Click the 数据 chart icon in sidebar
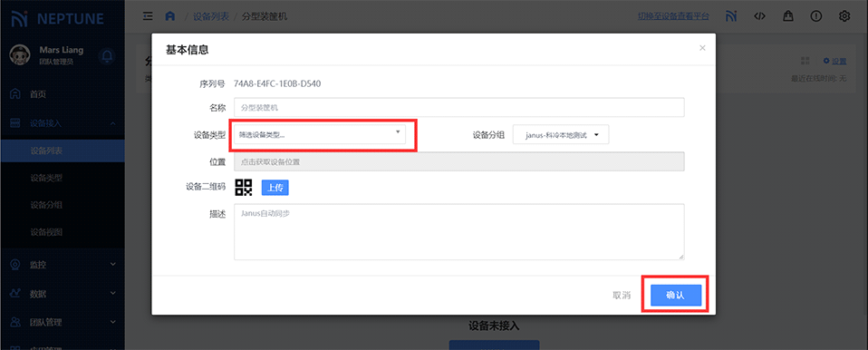 [x=16, y=293]
